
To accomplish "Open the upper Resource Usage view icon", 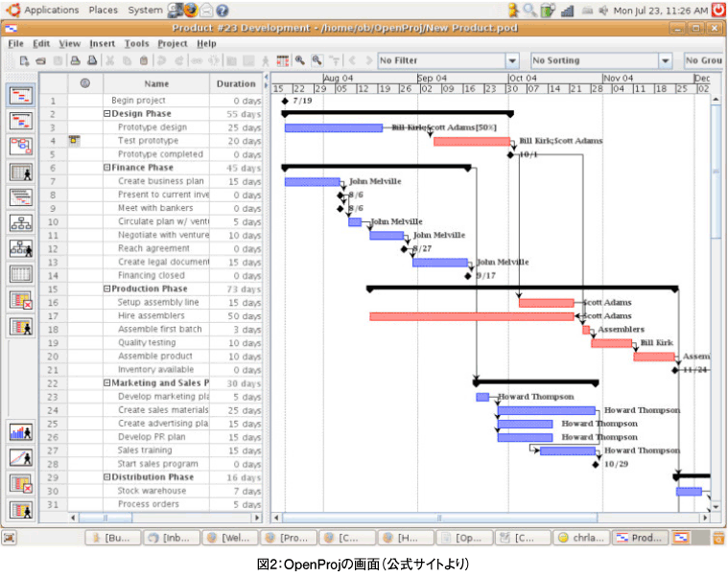I will (x=21, y=327).
